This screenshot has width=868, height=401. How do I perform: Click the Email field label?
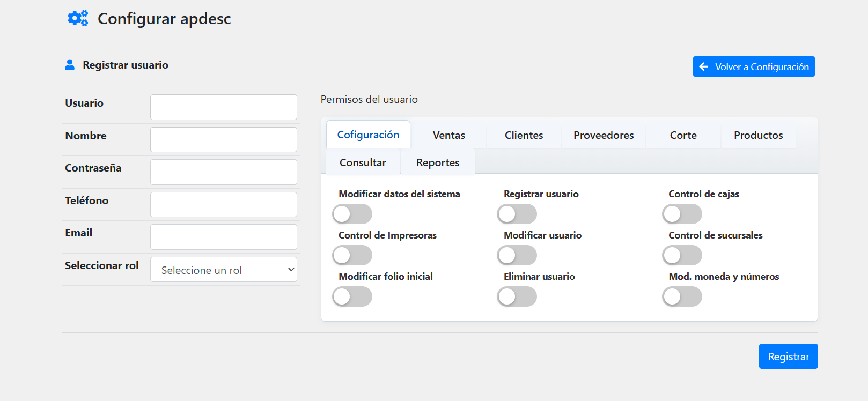point(79,233)
